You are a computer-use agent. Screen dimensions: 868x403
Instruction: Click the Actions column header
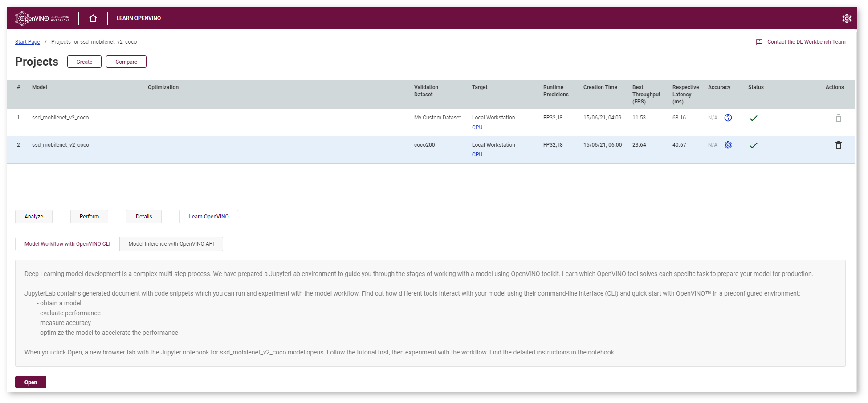tap(834, 87)
